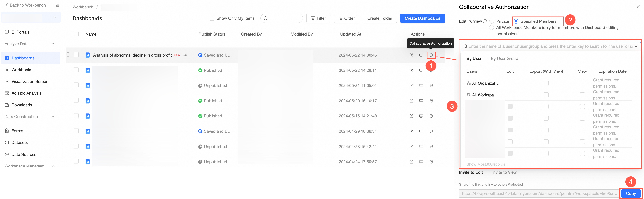Open collaborative authorization shield icon on first row
The height and width of the screenshot is (199, 644).
(x=431, y=55)
